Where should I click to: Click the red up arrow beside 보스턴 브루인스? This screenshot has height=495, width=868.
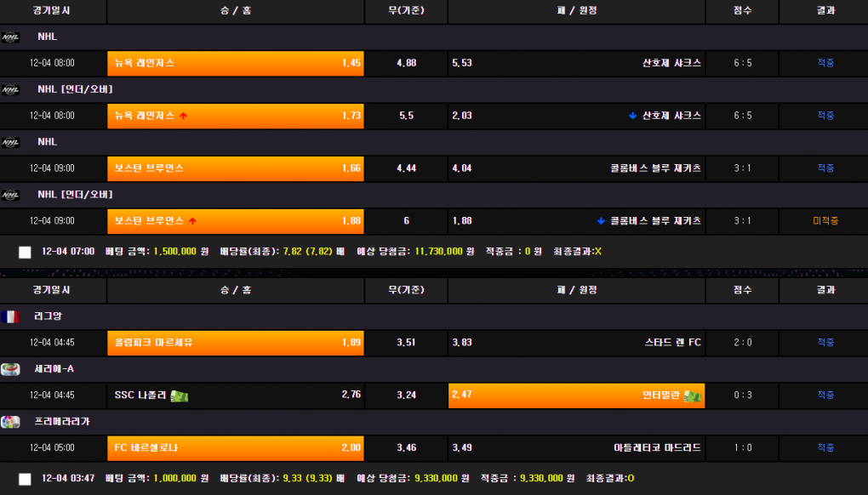(192, 221)
